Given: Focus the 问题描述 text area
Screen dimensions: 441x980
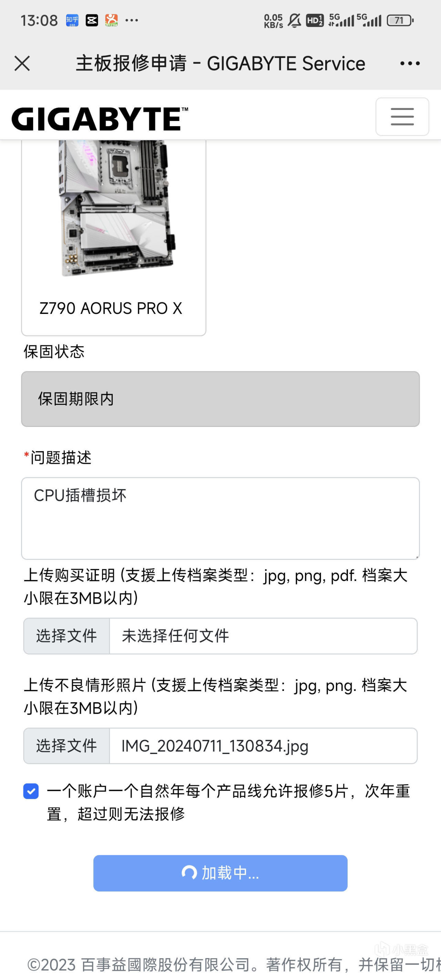Looking at the screenshot, I should click(x=220, y=518).
